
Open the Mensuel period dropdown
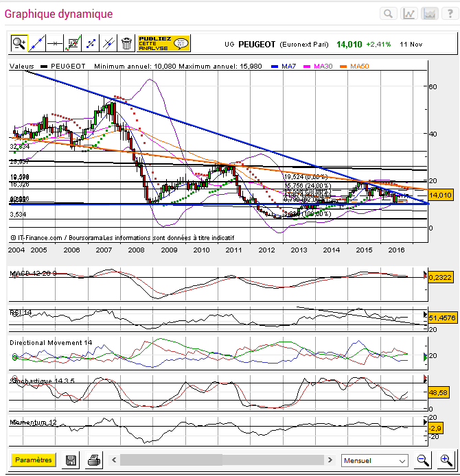374,460
